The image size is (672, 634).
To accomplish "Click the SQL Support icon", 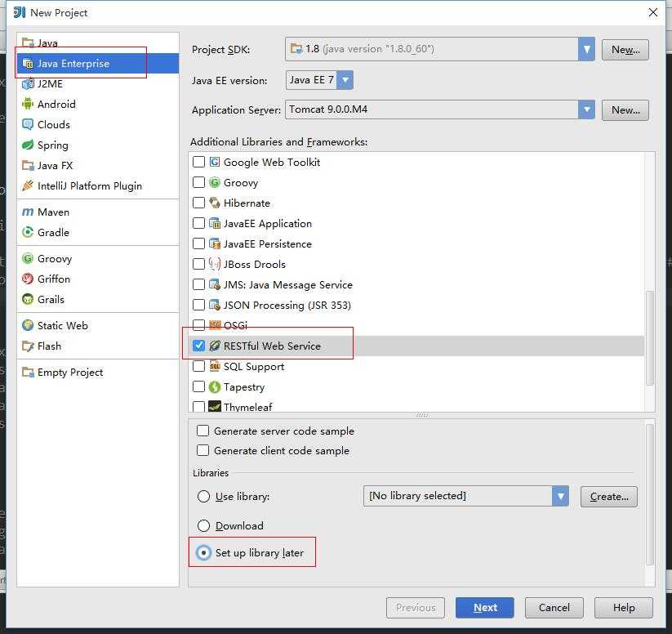I will click(214, 366).
